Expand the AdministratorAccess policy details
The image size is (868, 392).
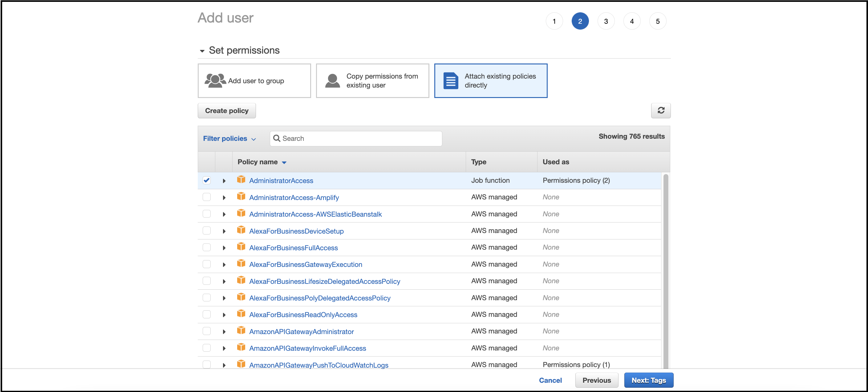click(224, 181)
